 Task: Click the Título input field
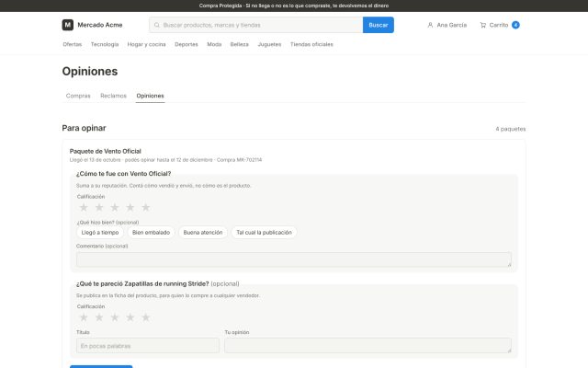coord(148,346)
